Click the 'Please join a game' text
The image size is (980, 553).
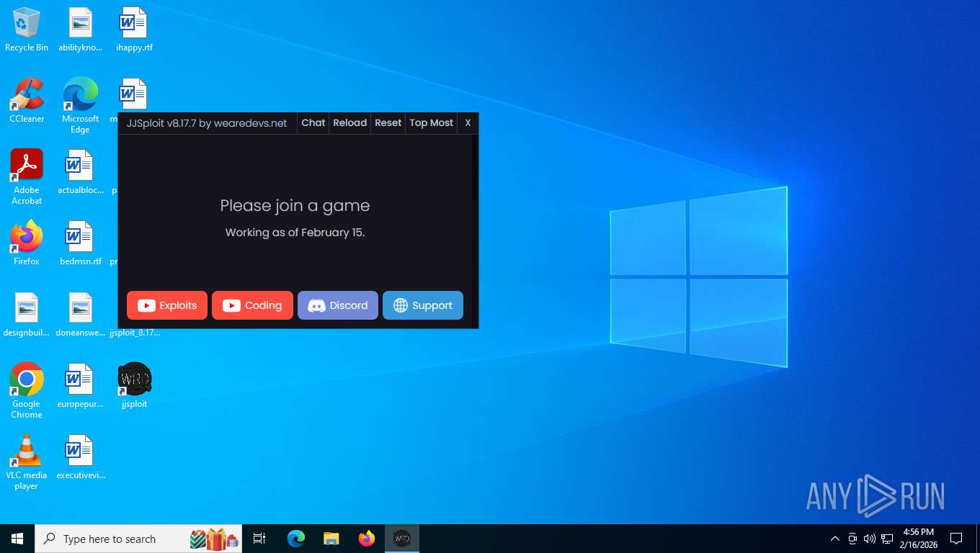pyautogui.click(x=295, y=206)
